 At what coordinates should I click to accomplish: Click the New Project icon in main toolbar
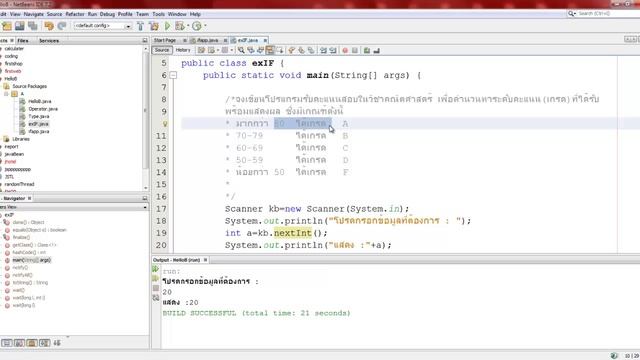(7, 26)
